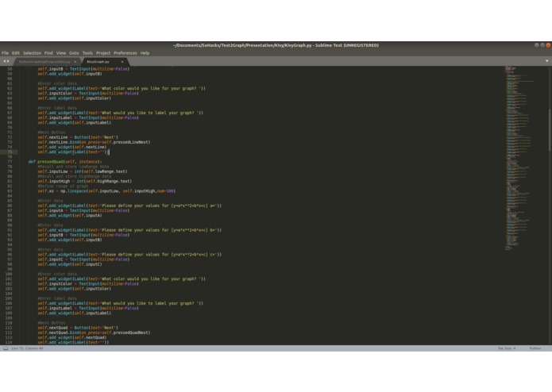Open the Tab Size selector in status bar

(507, 348)
